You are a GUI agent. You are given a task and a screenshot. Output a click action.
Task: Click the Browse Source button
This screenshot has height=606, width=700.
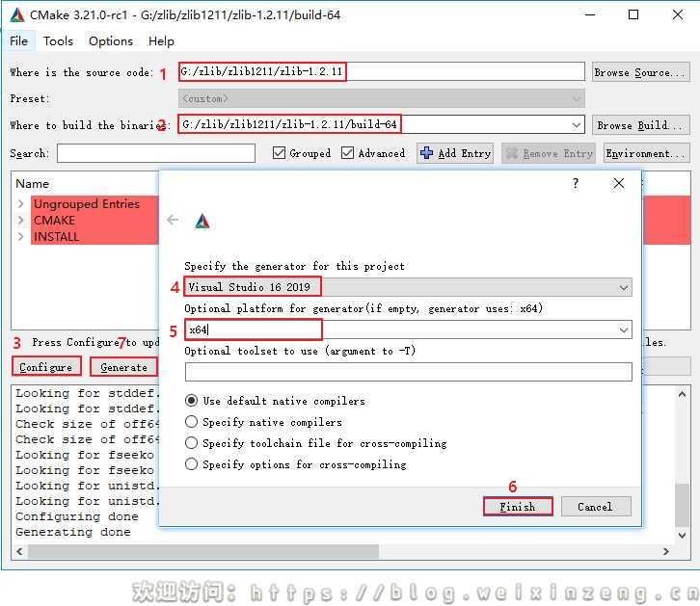tap(640, 72)
